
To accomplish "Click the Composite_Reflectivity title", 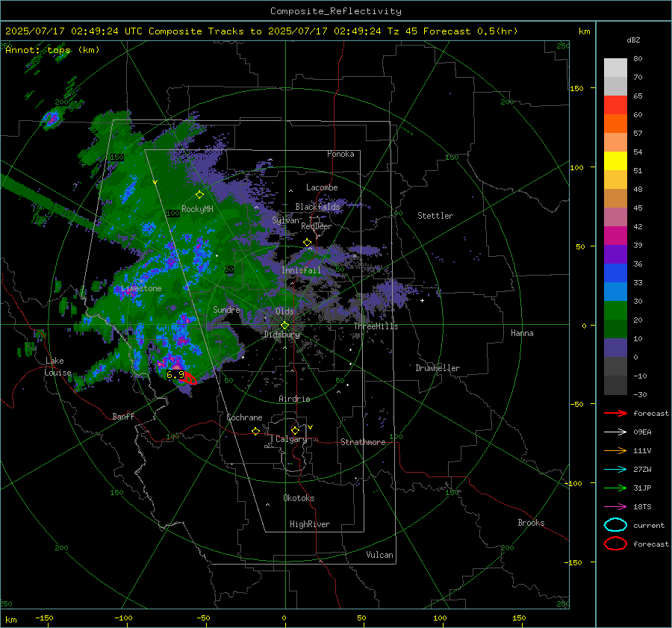I will (336, 11).
